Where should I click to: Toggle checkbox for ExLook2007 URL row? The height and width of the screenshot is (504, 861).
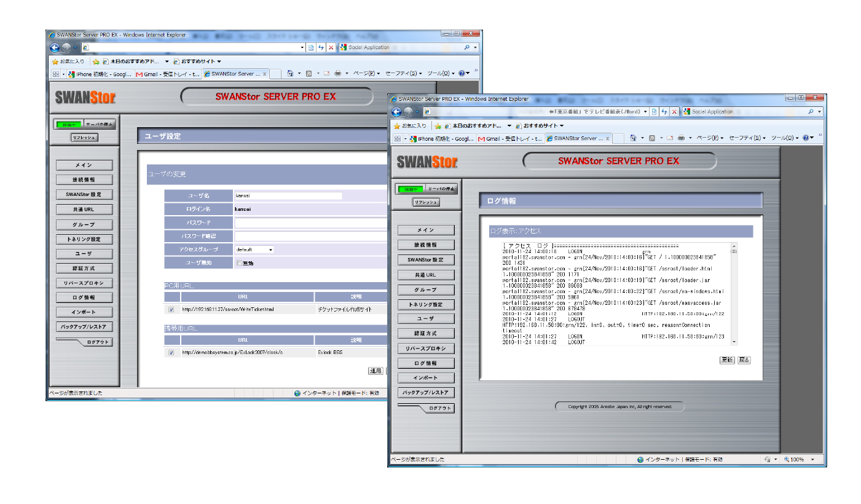click(x=171, y=353)
